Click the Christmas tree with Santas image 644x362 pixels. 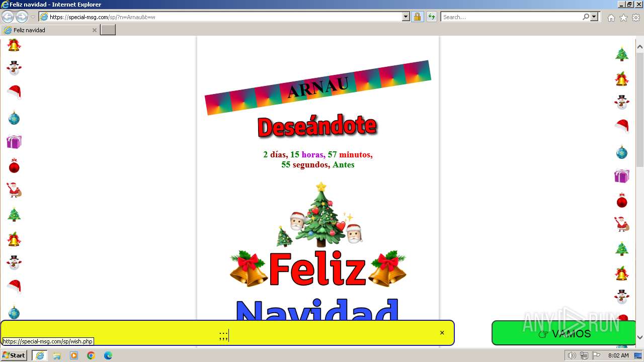pyautogui.click(x=319, y=215)
